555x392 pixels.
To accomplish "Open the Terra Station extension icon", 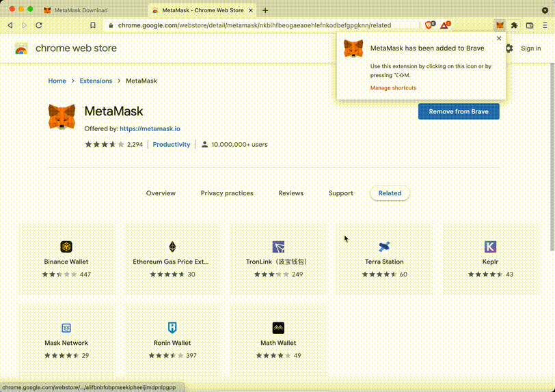I will (384, 247).
